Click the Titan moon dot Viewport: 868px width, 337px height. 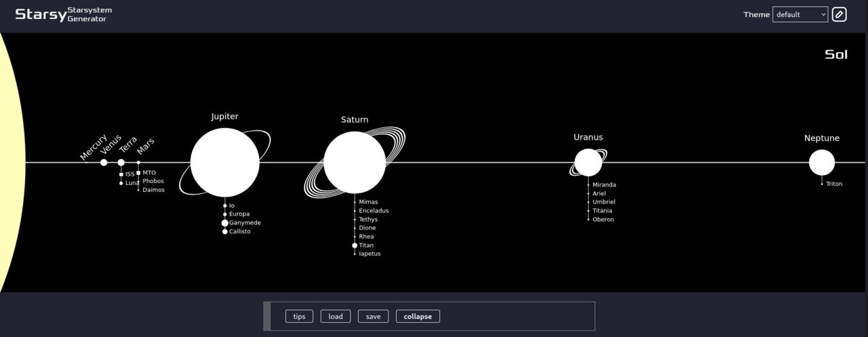355,245
